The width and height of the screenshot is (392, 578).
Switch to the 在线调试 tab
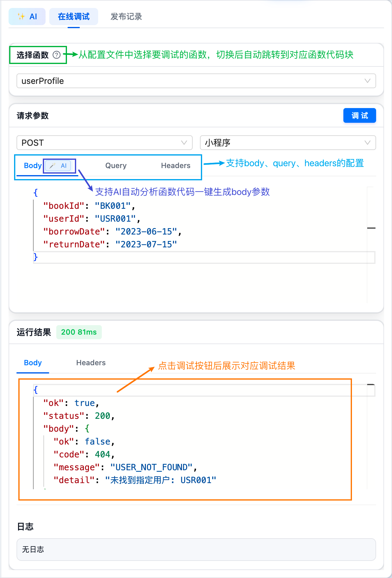74,17
